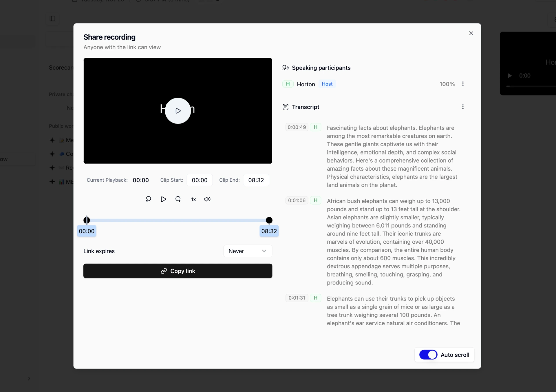Click the small play icon below clip times
This screenshot has width=556, height=392.
click(x=163, y=199)
